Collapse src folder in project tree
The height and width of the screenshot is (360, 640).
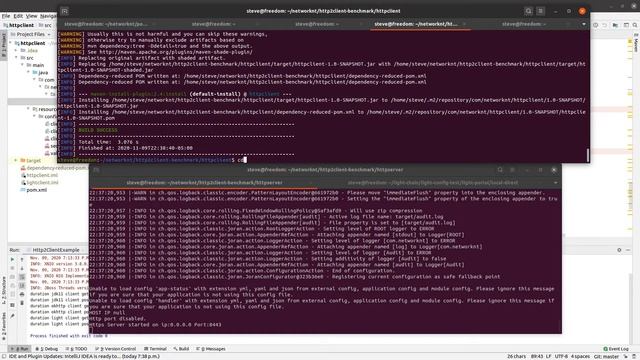click(16, 58)
